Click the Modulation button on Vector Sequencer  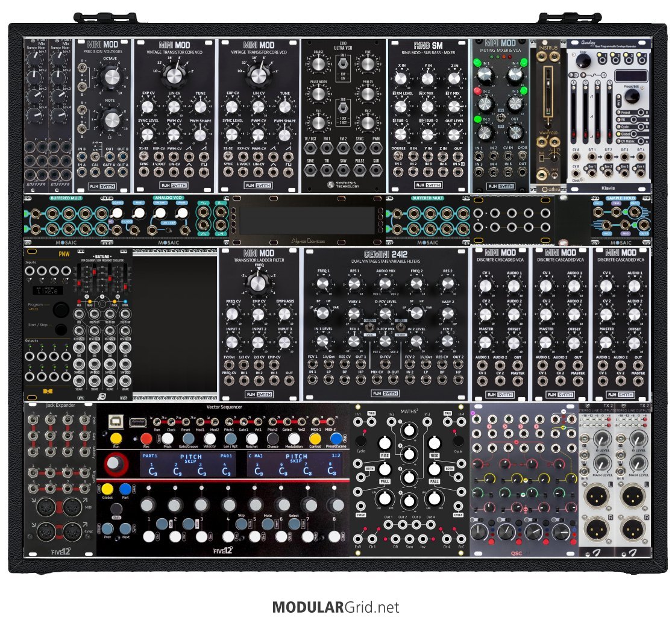[294, 439]
